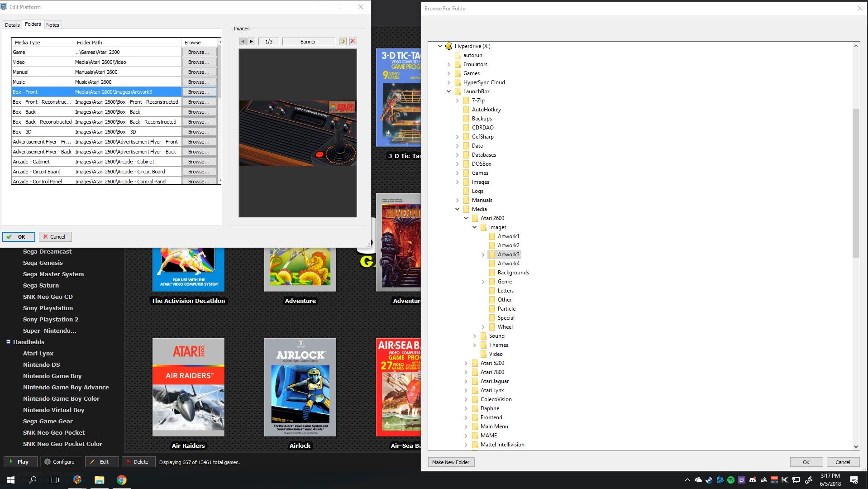Image resolution: width=868 pixels, height=489 pixels.
Task: Open the network tray icon
Action: click(796, 480)
